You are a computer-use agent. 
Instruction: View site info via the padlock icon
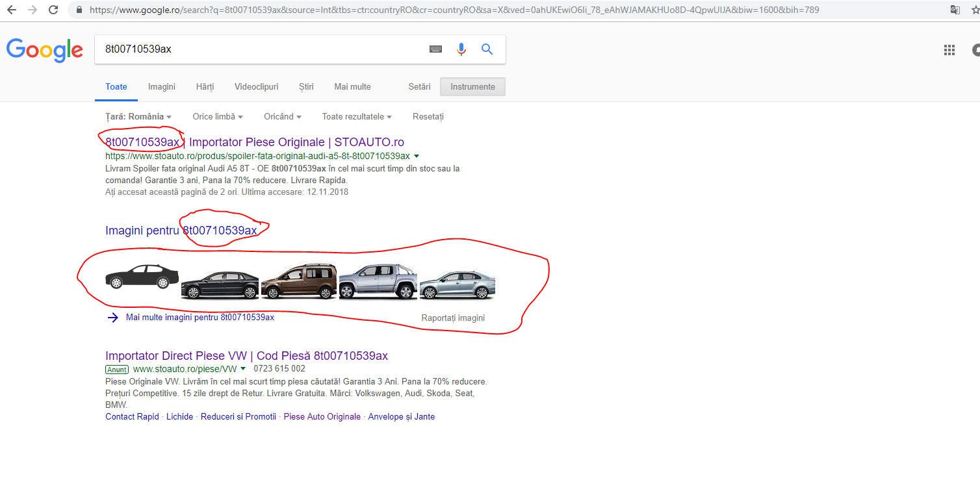pyautogui.click(x=79, y=10)
